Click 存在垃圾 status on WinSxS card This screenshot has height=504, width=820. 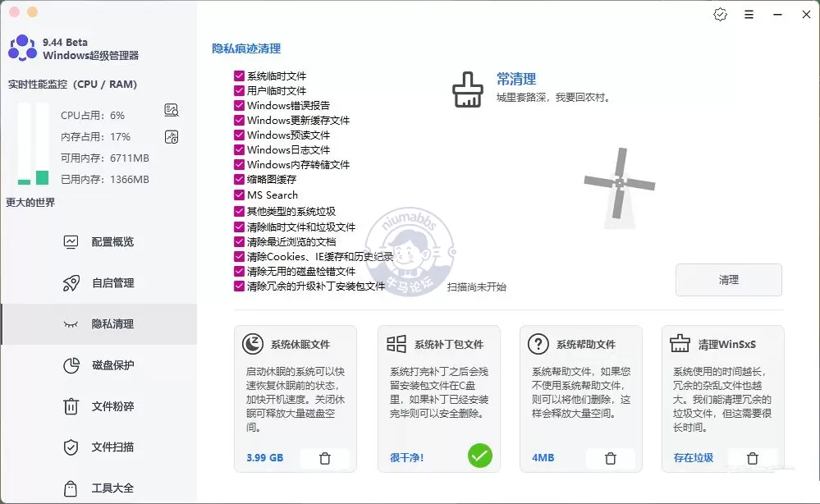(693, 457)
